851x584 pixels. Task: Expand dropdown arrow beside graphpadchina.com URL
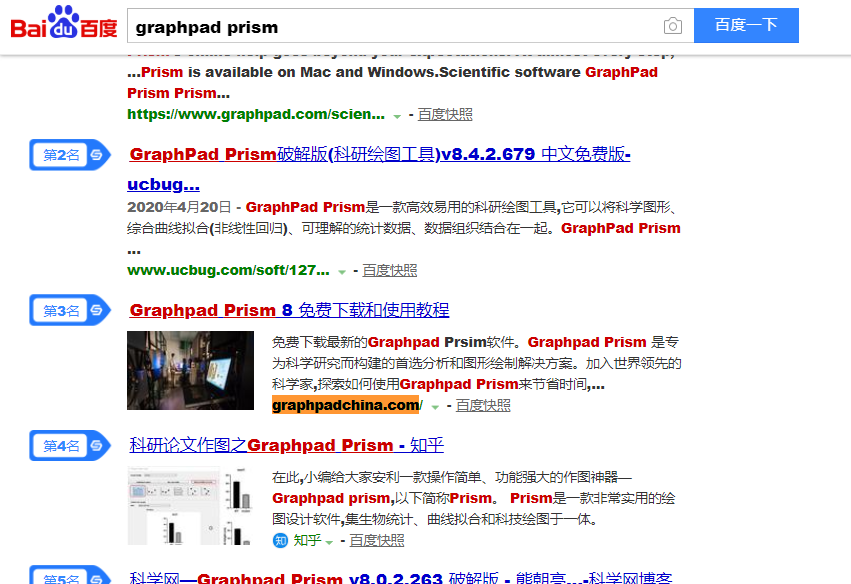coord(435,407)
